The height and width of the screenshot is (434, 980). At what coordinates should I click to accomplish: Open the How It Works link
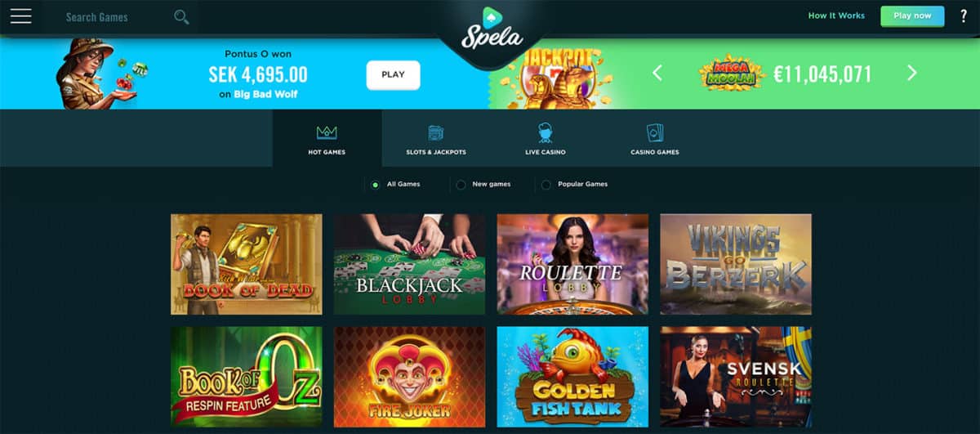(x=836, y=16)
